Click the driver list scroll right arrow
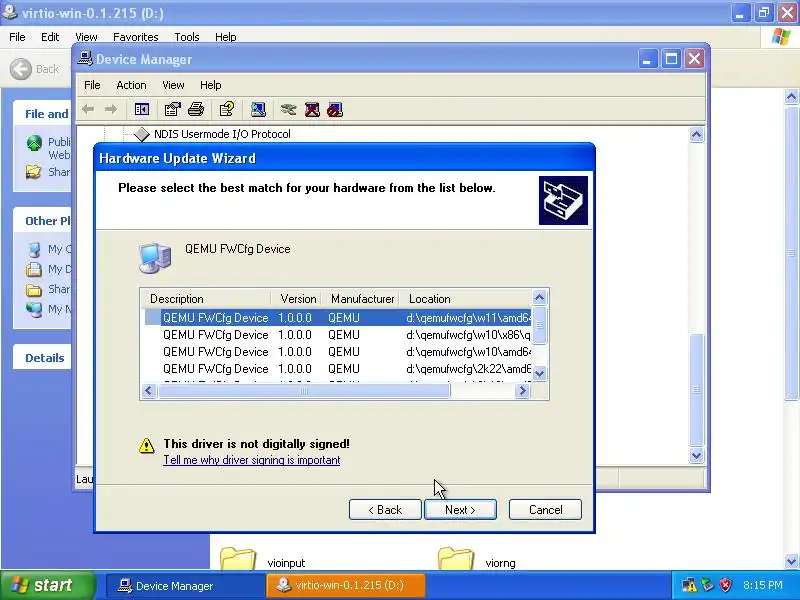 coord(522,391)
